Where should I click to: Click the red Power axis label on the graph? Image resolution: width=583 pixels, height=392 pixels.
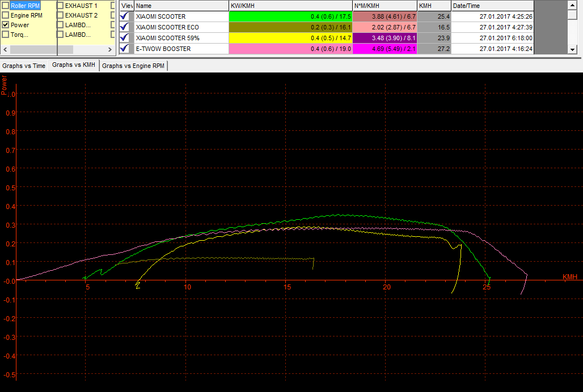(x=4, y=85)
